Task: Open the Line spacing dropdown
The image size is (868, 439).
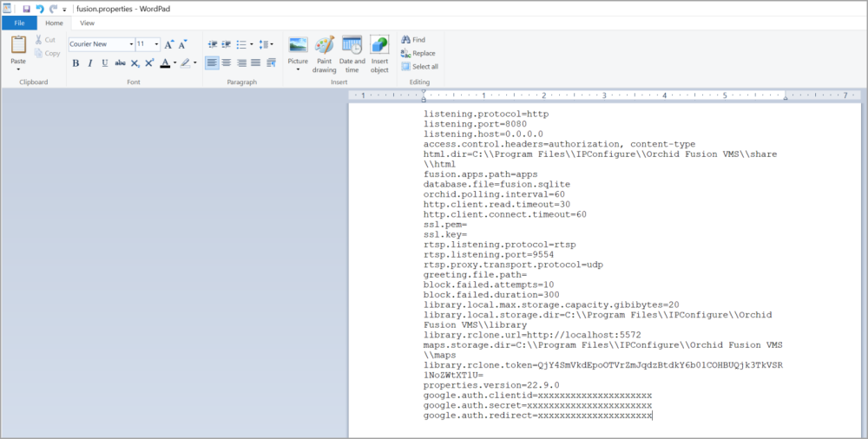Action: coord(266,44)
